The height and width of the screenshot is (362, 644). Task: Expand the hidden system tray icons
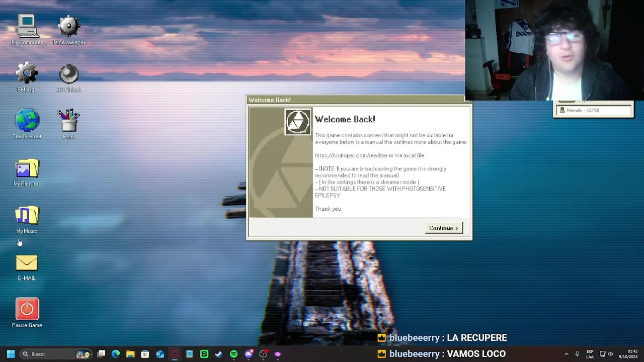tap(566, 354)
